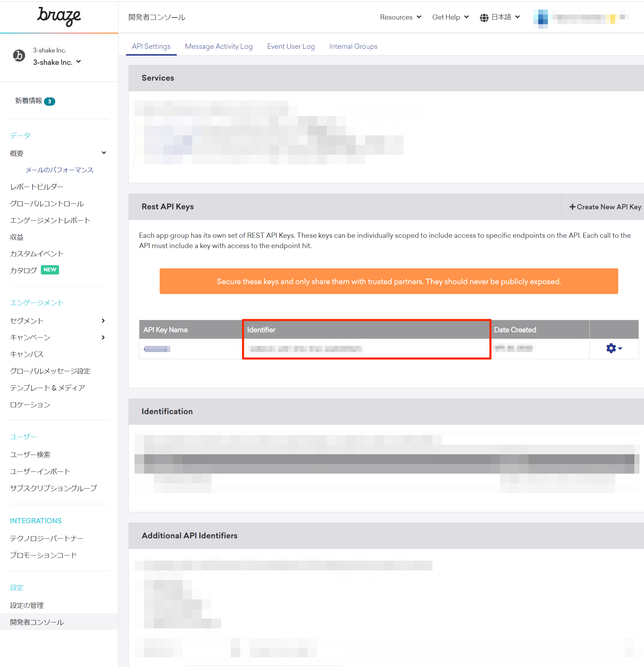Switch to Internal Groups tab
644x667 pixels.
click(353, 46)
